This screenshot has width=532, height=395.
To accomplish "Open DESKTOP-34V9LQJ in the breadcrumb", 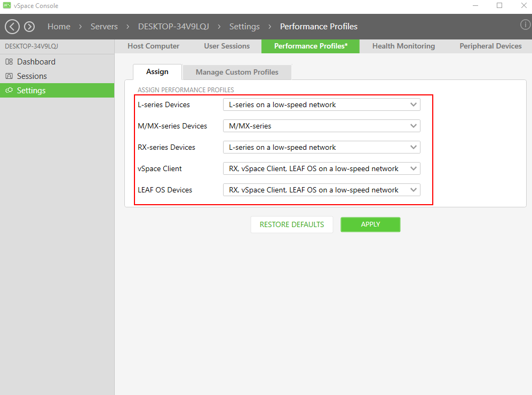I will pyautogui.click(x=173, y=27).
